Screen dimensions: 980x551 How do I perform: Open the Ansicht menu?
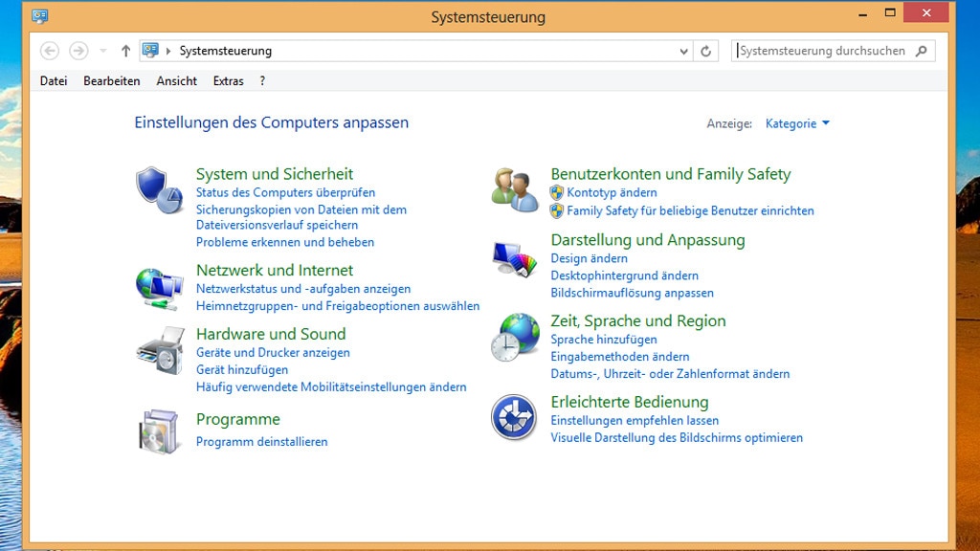[176, 81]
